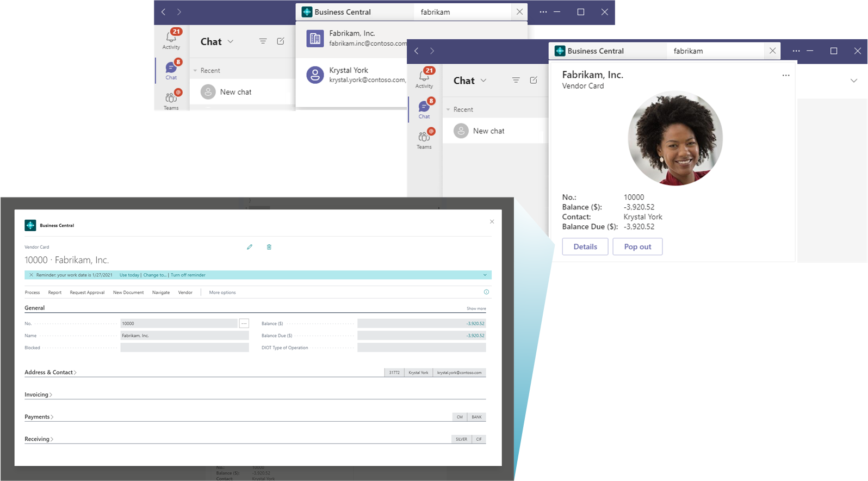Open Activity in the front Teams window
This screenshot has width=868, height=481.
click(x=424, y=78)
